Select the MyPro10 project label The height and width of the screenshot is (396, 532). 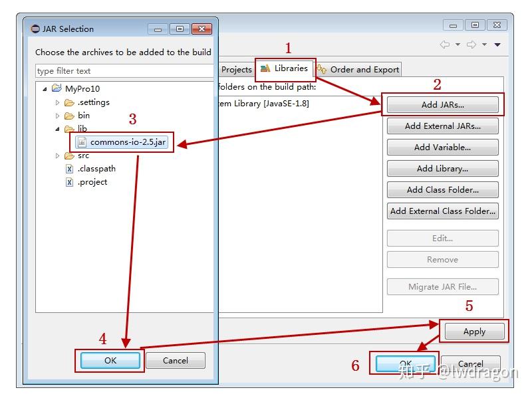click(x=82, y=89)
